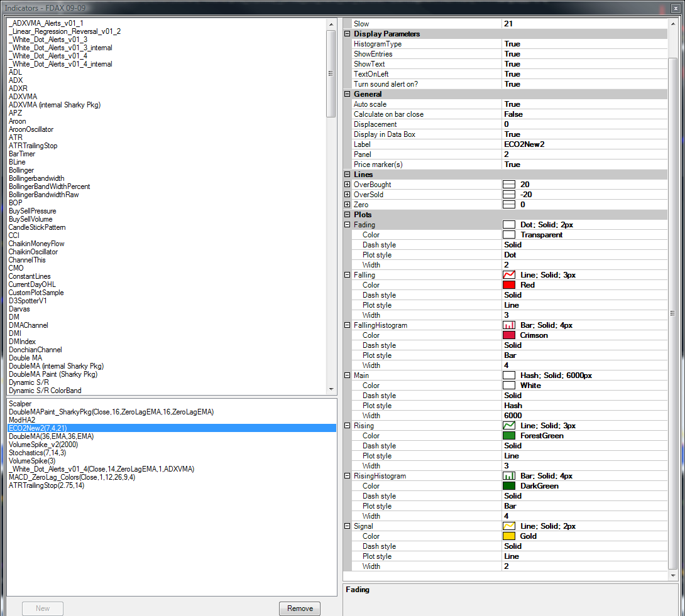This screenshot has width=685, height=616.
Task: Collapse the Main plot group
Action: pyautogui.click(x=348, y=375)
